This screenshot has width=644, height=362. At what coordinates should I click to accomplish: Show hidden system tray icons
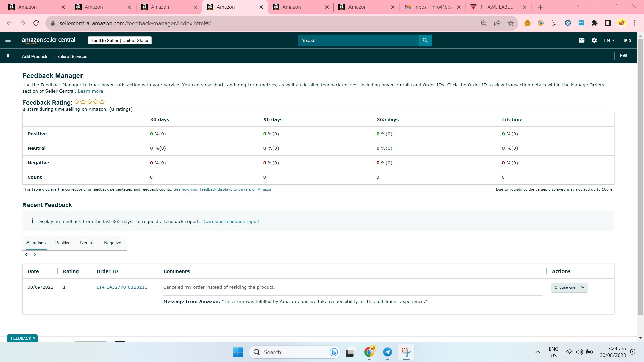click(x=537, y=352)
